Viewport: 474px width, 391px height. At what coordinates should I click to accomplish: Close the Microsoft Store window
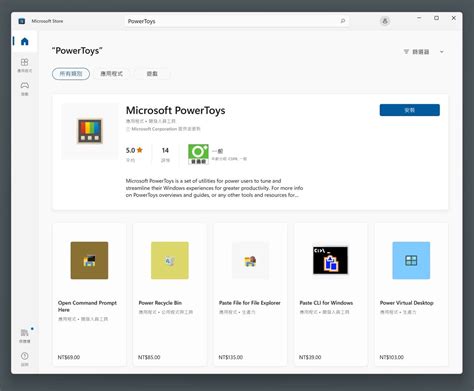(454, 18)
